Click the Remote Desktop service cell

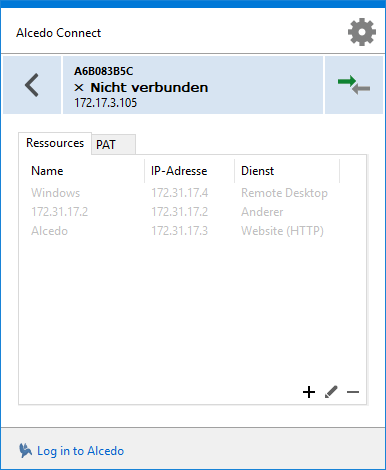pyautogui.click(x=284, y=193)
